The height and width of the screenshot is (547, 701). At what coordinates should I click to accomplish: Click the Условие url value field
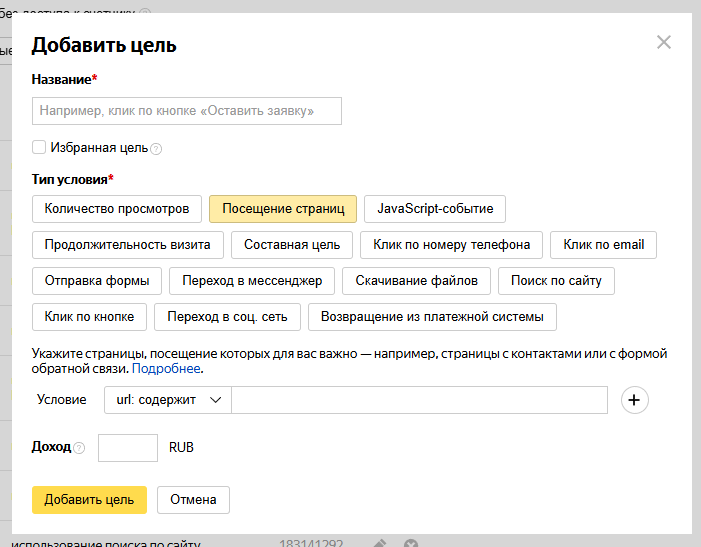pyautogui.click(x=419, y=400)
